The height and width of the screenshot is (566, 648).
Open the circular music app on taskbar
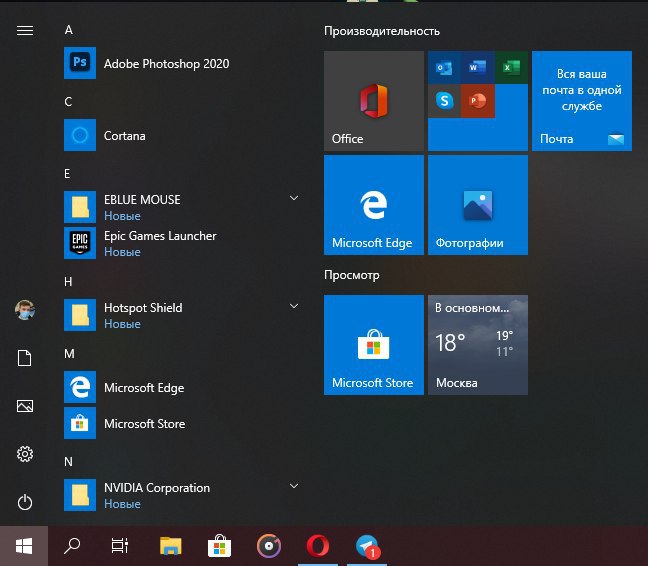click(269, 546)
